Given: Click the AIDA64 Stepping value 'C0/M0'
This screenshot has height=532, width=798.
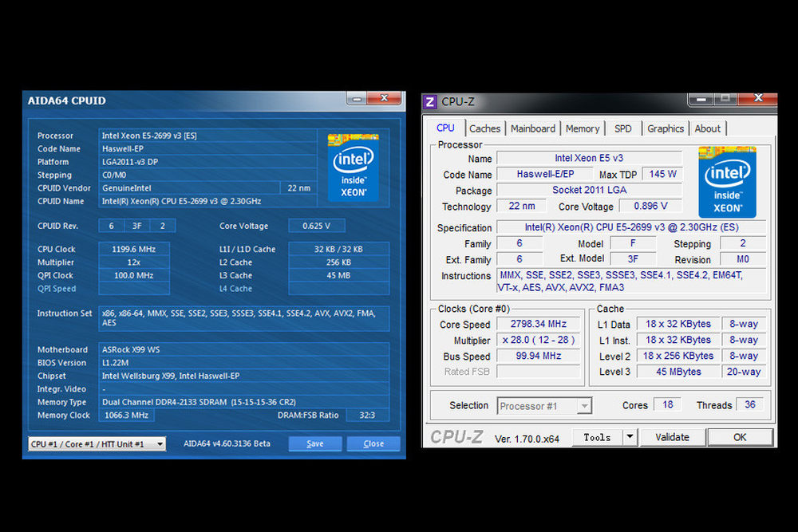Looking at the screenshot, I should click(207, 175).
